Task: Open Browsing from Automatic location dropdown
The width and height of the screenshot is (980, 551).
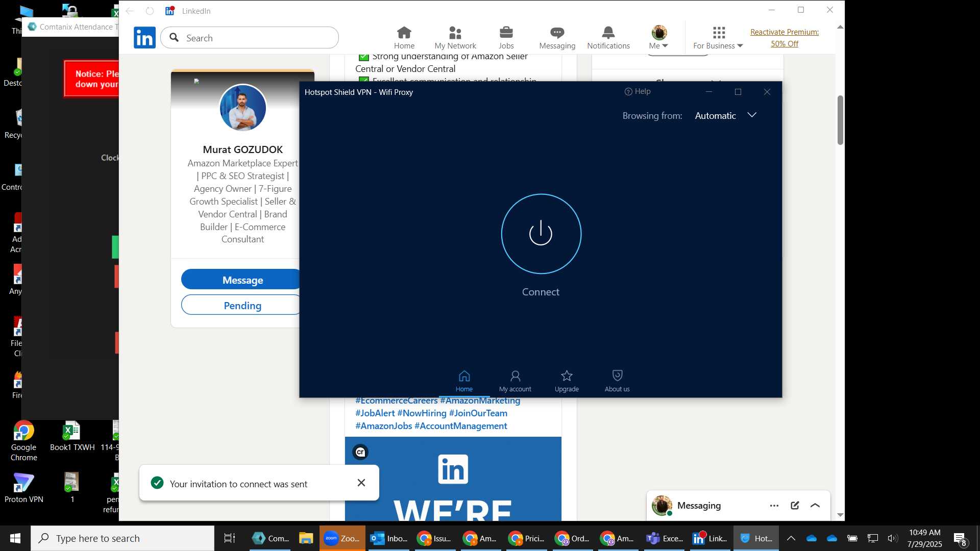Action: tap(725, 116)
